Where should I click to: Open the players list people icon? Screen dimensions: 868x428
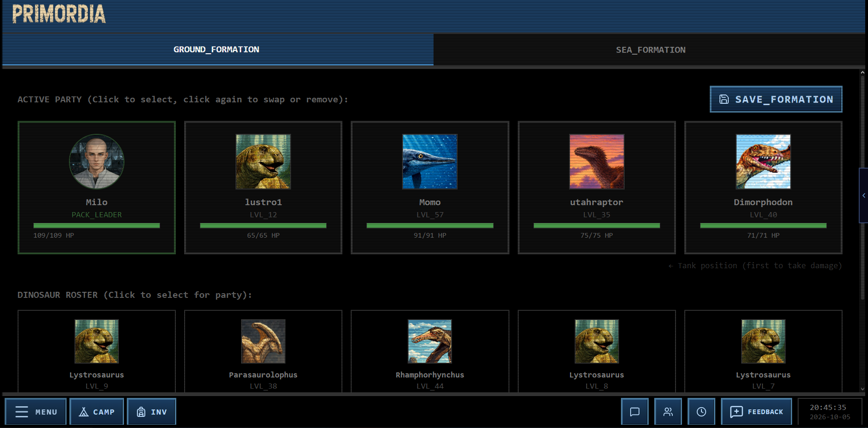[668, 412]
